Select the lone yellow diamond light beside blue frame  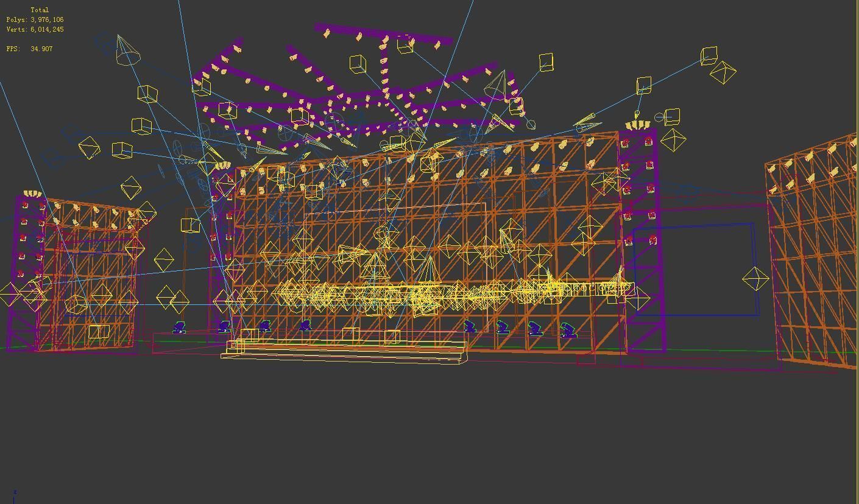(x=755, y=279)
